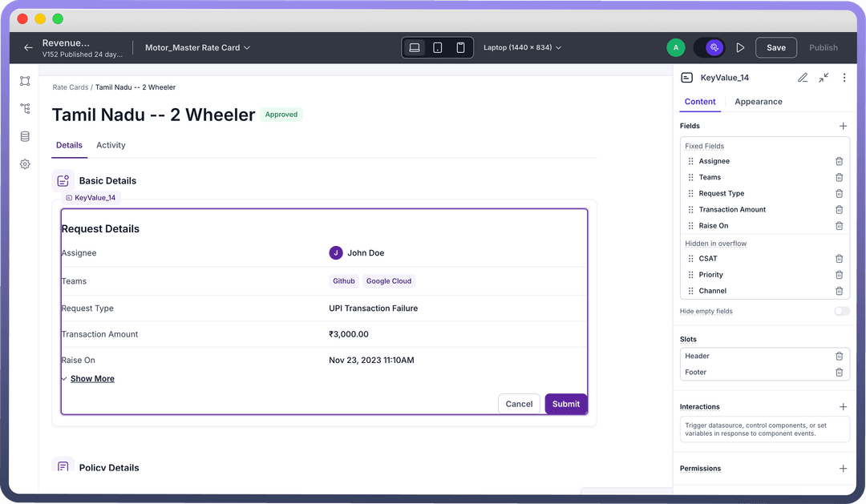Rename KeyValue_14 with the pencil icon
This screenshot has height=504, width=866.
[x=803, y=78]
